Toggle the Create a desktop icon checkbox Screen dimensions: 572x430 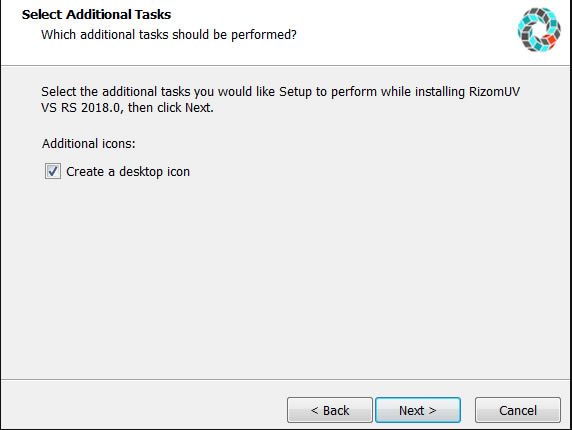[x=53, y=171]
